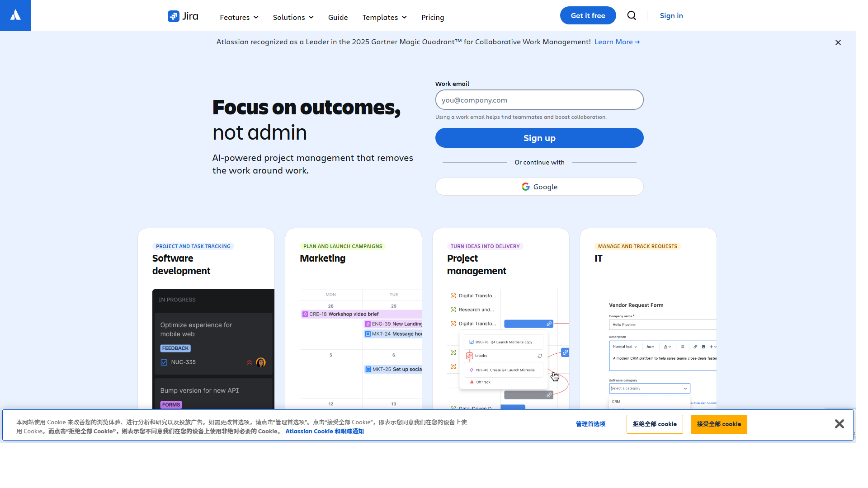The image size is (868, 488).
Task: Check the DSC-78 Q4 Launch Microsite checkbox
Action: pos(471,342)
